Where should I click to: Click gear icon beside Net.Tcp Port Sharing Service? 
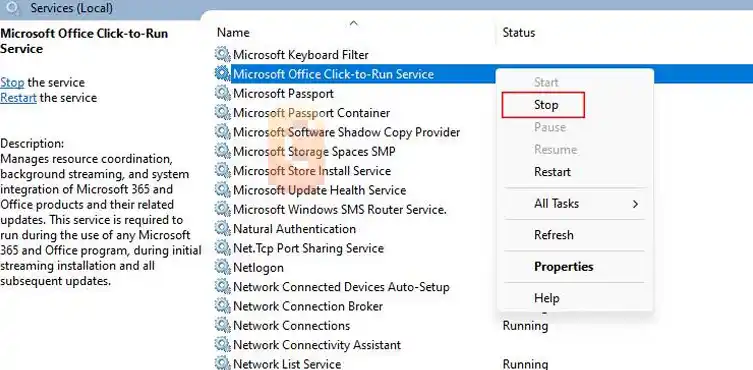[222, 248]
